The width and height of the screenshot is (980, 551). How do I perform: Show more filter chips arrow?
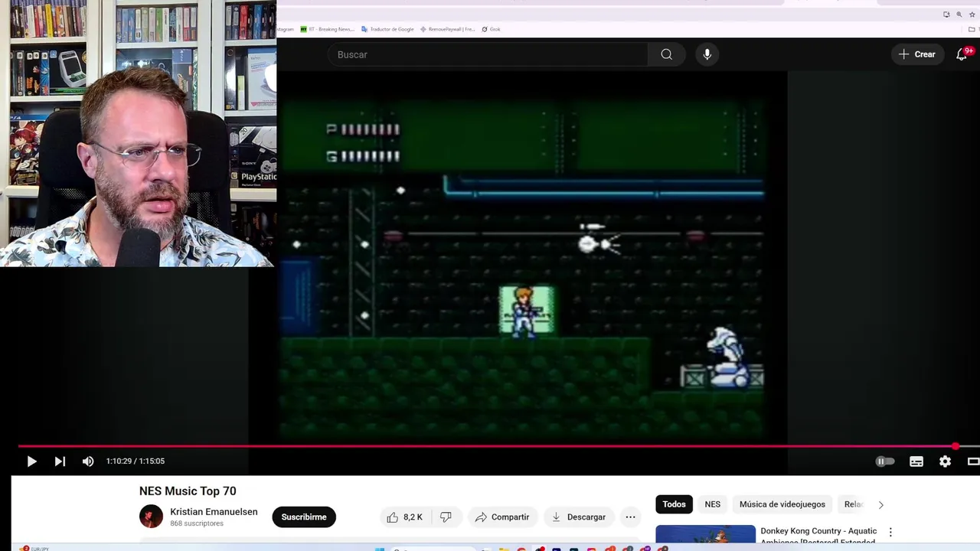coord(880,504)
